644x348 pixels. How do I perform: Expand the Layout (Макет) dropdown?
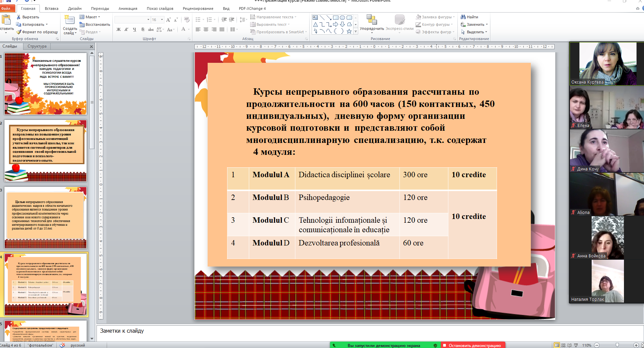pos(99,17)
